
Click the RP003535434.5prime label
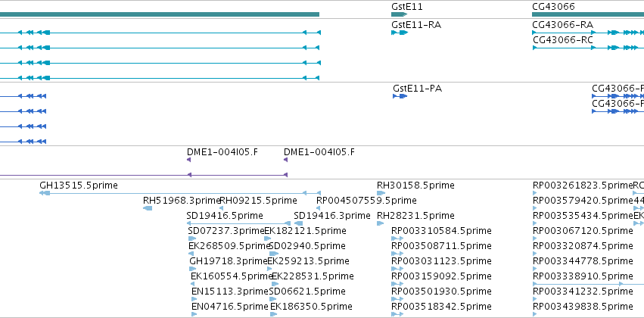click(583, 216)
